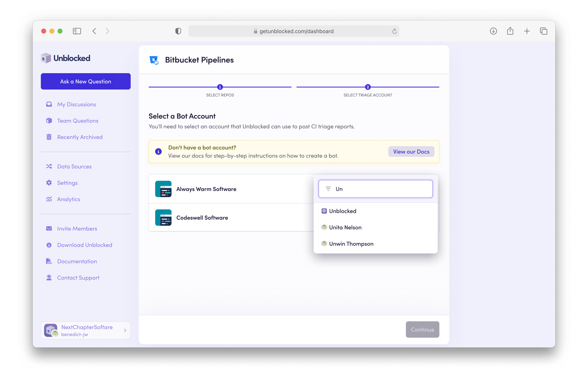Click Unita Nelson's avatar icon

point(324,227)
